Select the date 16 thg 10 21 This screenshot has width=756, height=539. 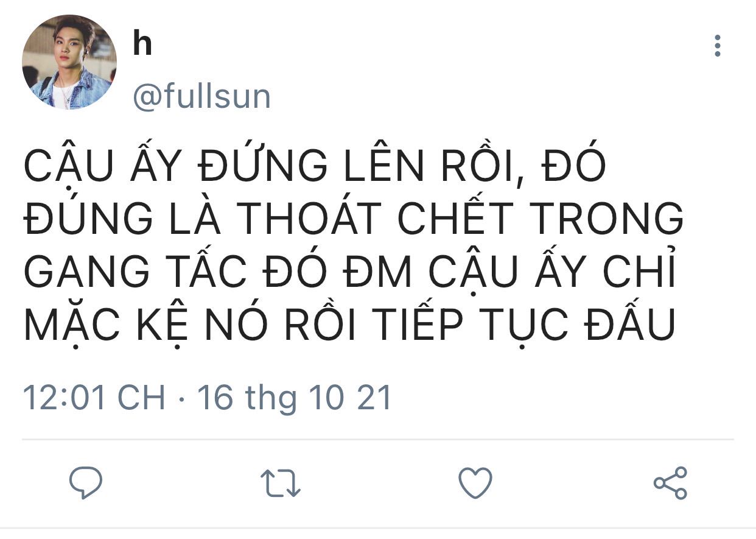[294, 397]
